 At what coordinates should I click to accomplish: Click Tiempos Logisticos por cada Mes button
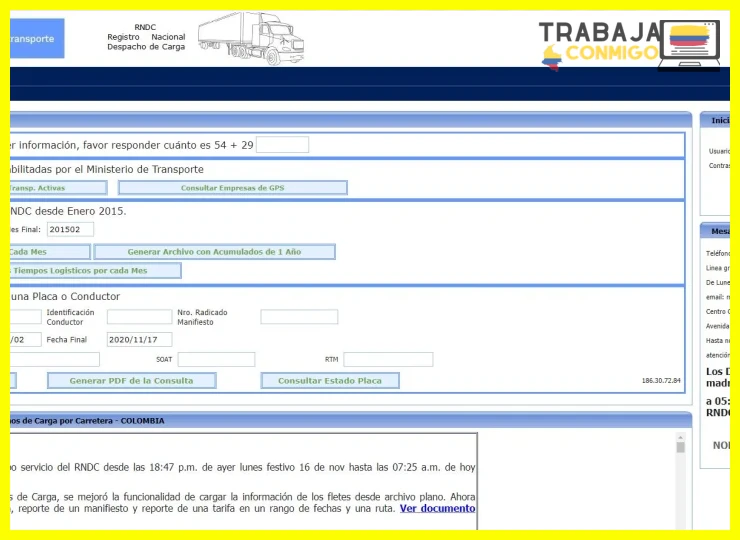[96, 271]
